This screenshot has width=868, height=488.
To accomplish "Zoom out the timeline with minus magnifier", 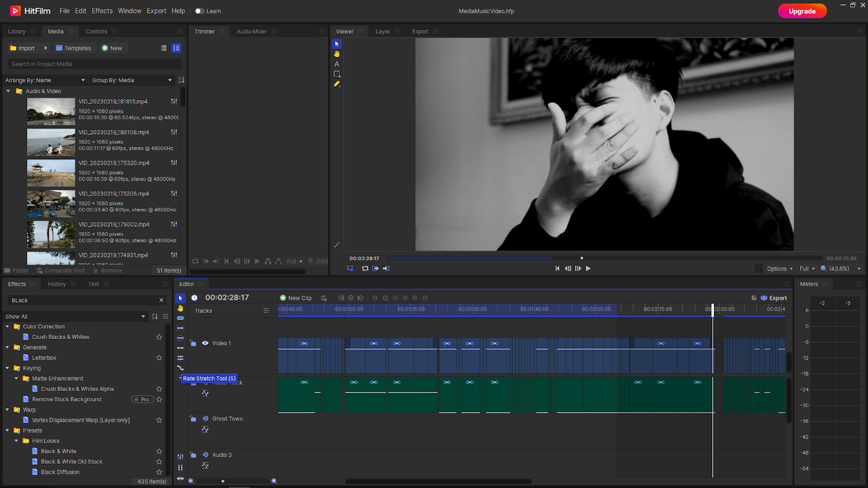I will tap(191, 481).
